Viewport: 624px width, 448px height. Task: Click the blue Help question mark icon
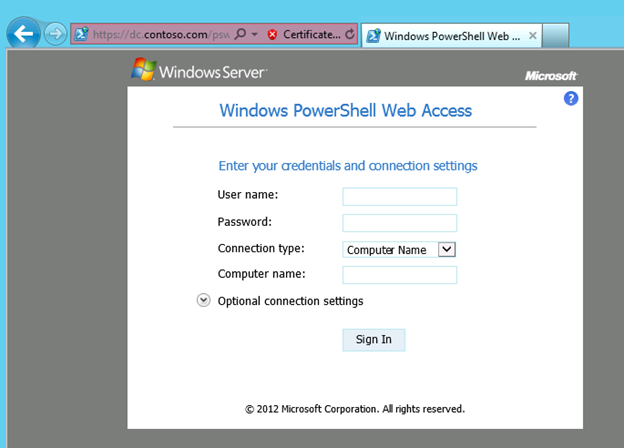pyautogui.click(x=571, y=98)
